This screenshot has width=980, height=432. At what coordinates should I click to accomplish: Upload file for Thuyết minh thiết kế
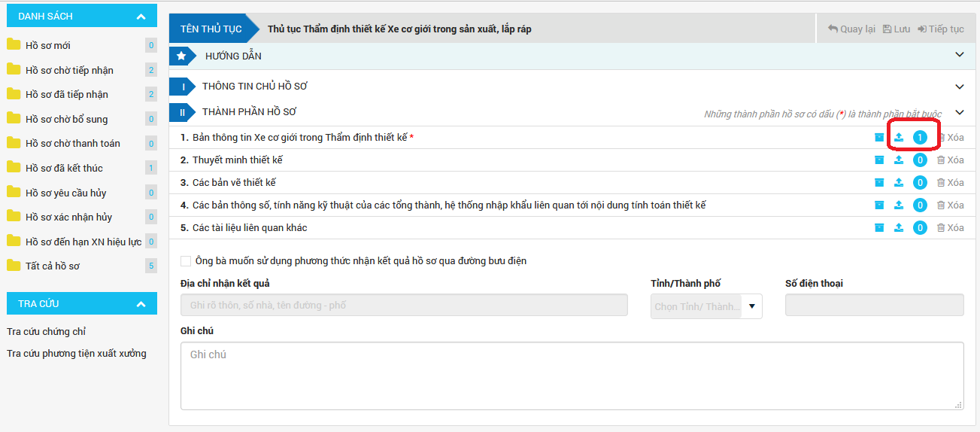899,160
